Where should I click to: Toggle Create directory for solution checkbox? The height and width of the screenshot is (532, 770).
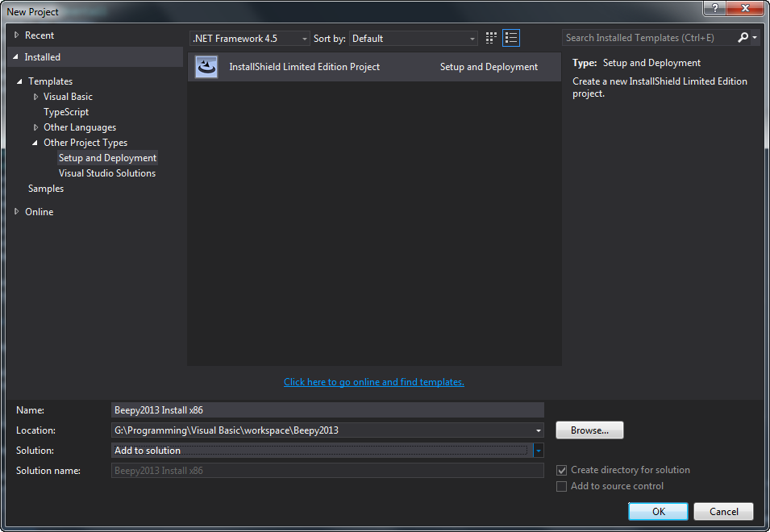tap(561, 470)
